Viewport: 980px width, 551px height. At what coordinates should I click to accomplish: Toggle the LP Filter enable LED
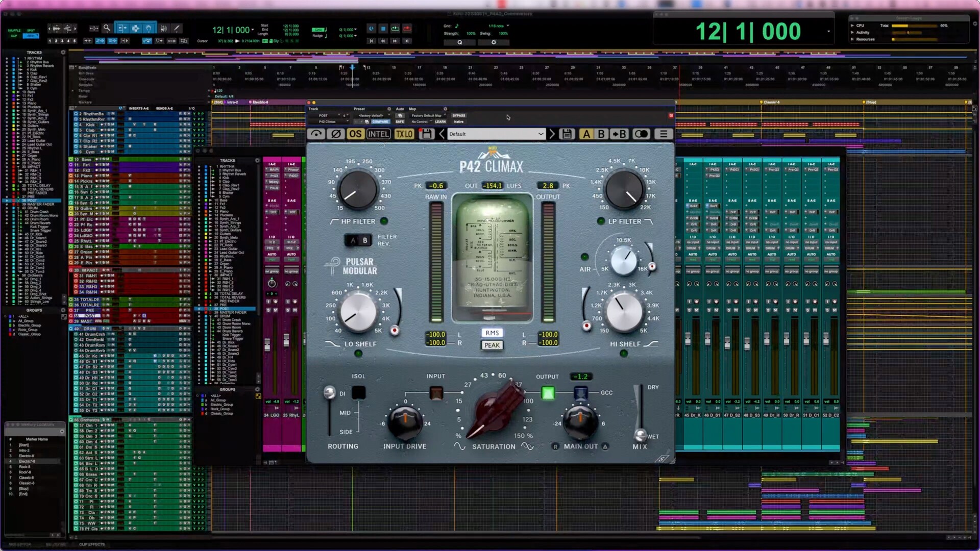[601, 221]
